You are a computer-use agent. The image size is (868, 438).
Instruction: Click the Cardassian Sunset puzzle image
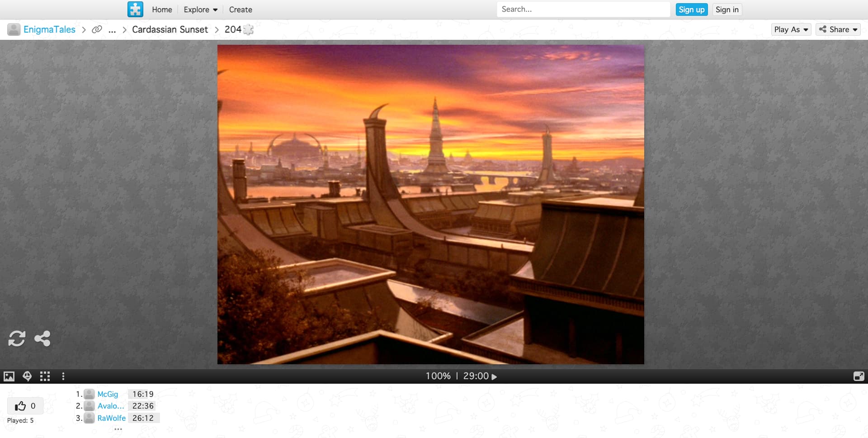(x=431, y=205)
